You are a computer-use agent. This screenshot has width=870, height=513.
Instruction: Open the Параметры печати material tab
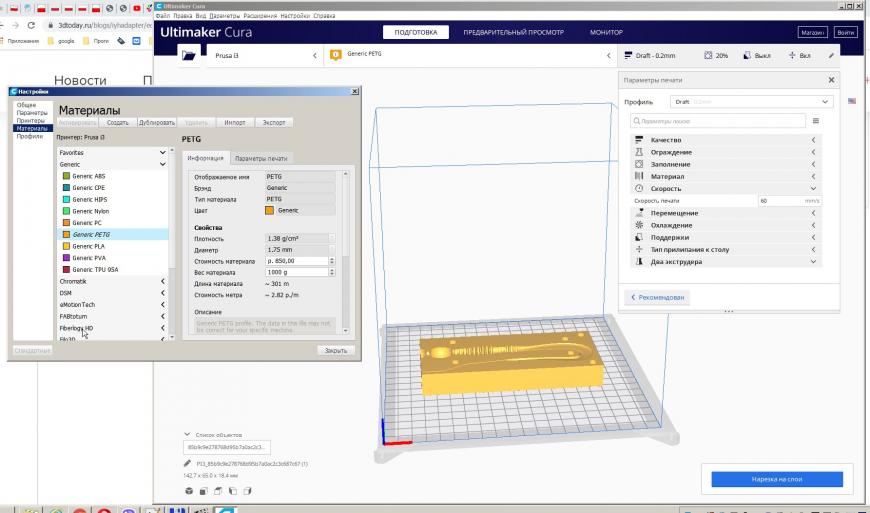[261, 159]
